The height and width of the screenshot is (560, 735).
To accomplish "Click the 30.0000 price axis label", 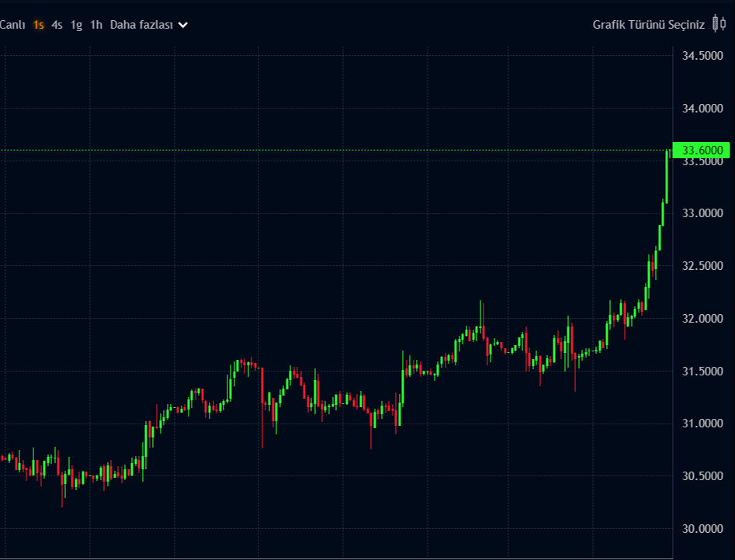I will pyautogui.click(x=702, y=529).
